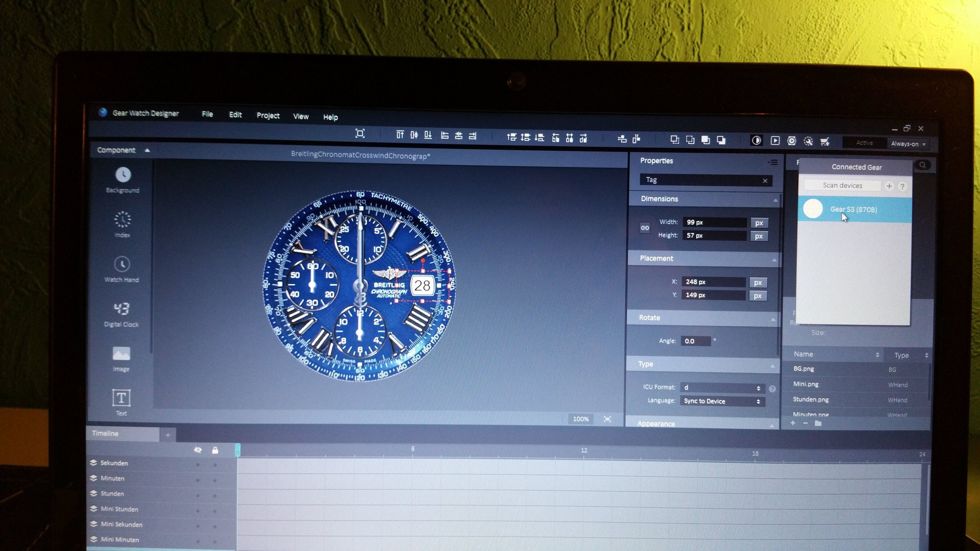Add a Background component
Screen dimensions: 980x551
[122, 180]
